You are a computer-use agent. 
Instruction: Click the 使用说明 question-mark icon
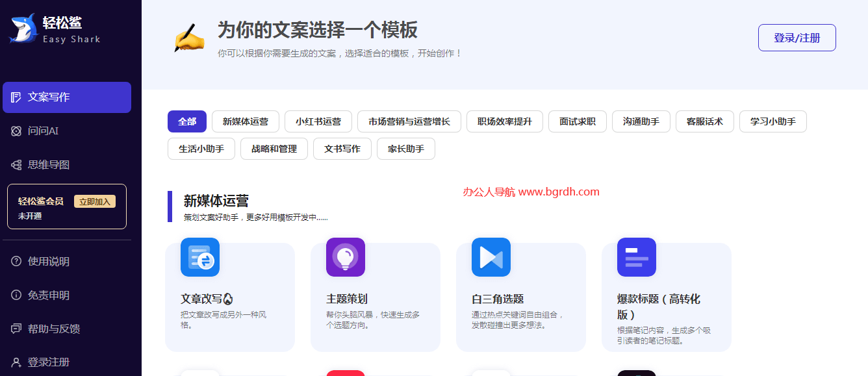[17, 262]
